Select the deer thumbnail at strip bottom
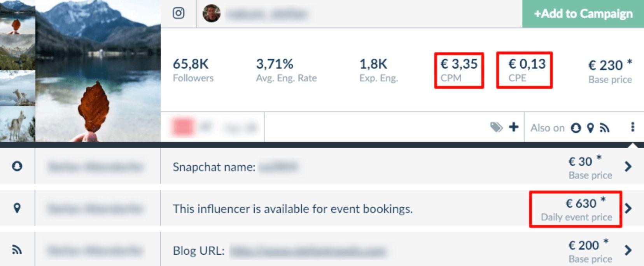 pos(17,124)
